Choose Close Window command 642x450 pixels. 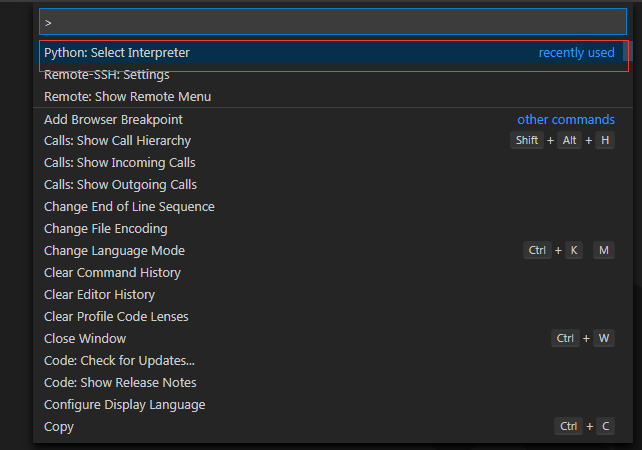pos(332,339)
